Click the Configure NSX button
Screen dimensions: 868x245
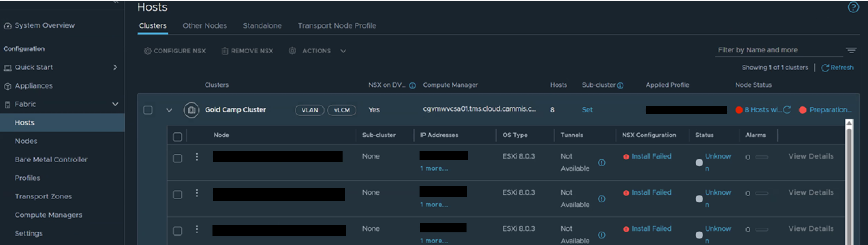[175, 51]
